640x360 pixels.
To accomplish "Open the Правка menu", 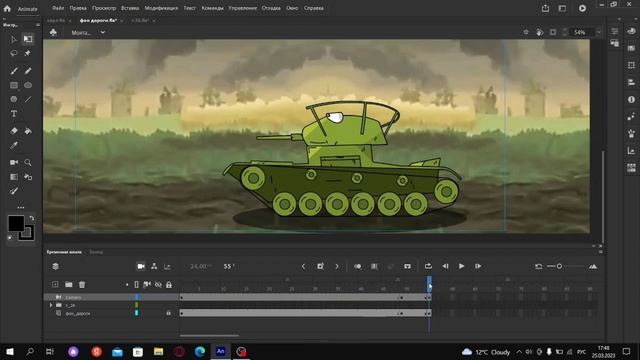I will click(78, 8).
